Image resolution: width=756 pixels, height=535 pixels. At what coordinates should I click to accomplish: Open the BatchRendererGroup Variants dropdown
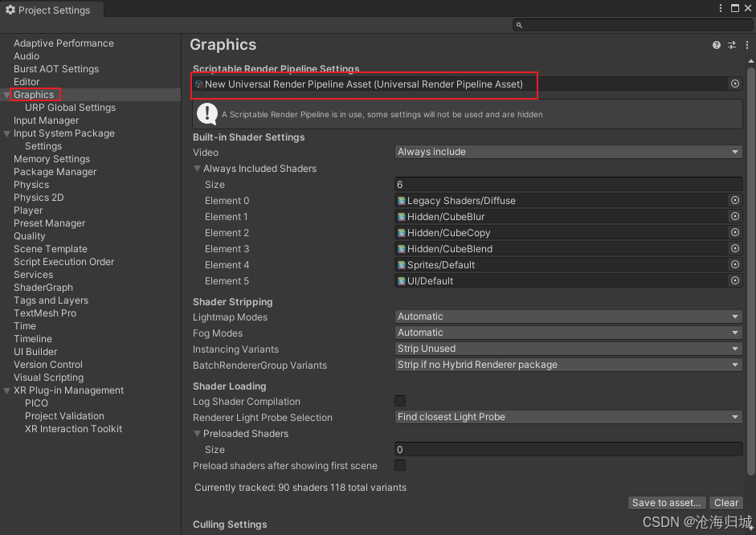[569, 365]
